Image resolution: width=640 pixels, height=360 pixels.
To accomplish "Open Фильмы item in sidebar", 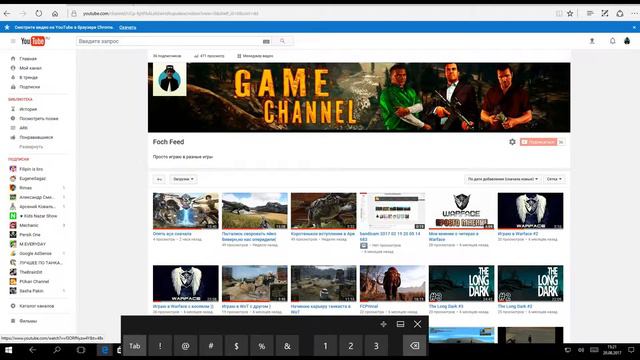I will coord(28,321).
